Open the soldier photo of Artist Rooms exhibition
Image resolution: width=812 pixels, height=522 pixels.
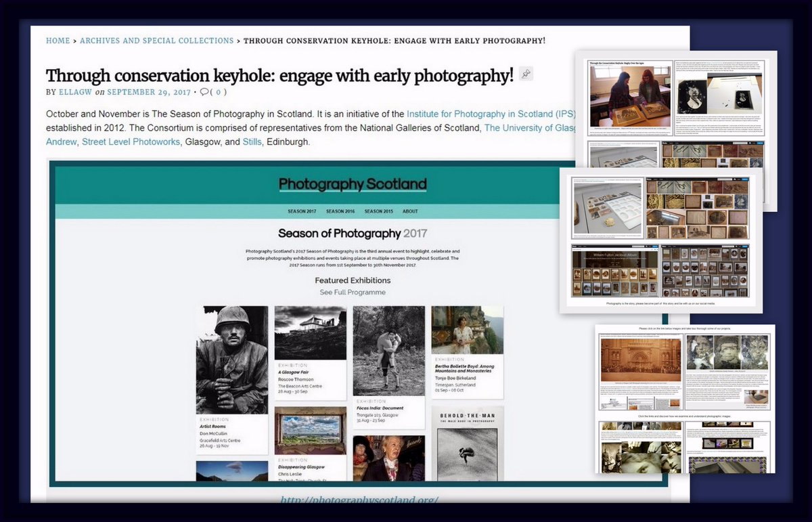[x=232, y=360]
